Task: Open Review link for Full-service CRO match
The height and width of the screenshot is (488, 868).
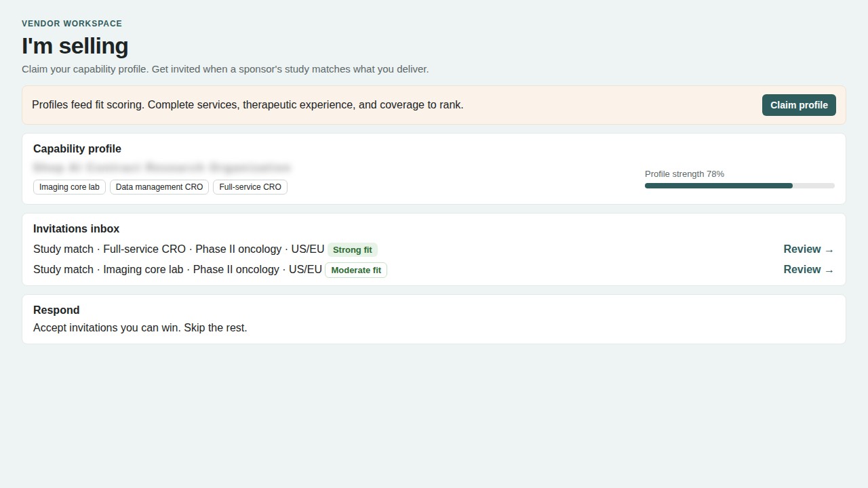Action: (808, 249)
